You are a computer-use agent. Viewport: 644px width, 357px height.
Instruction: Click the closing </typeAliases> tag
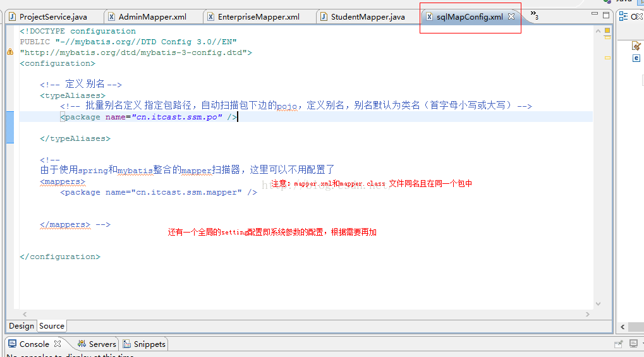click(75, 138)
